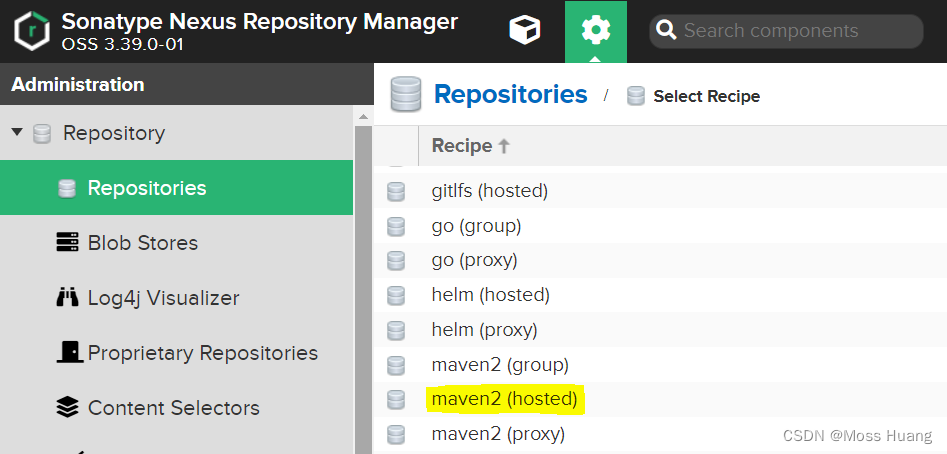Click the go (proxy) row icon

click(x=396, y=261)
